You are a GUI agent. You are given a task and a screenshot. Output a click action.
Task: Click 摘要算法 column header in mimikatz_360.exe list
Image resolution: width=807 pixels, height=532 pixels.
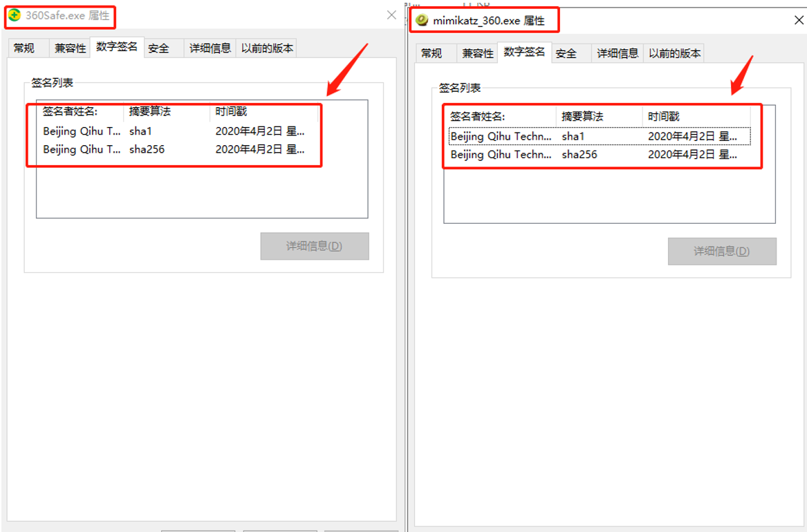click(600, 116)
